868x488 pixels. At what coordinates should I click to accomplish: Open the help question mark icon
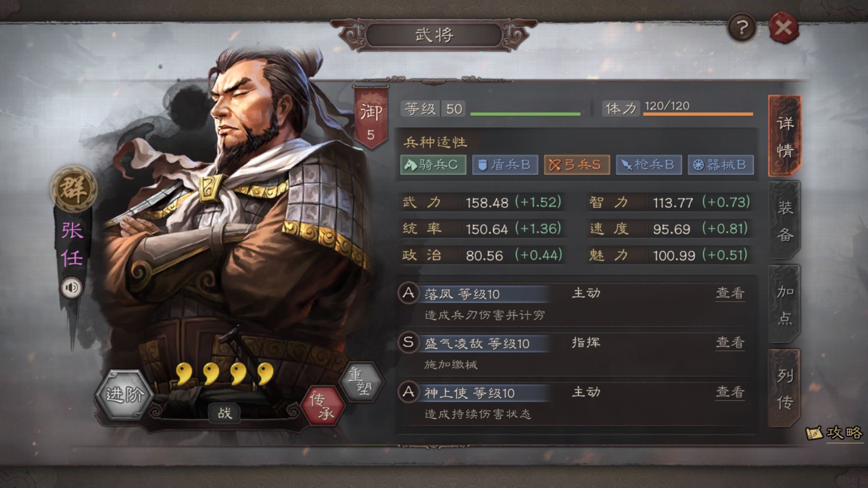pyautogui.click(x=742, y=28)
